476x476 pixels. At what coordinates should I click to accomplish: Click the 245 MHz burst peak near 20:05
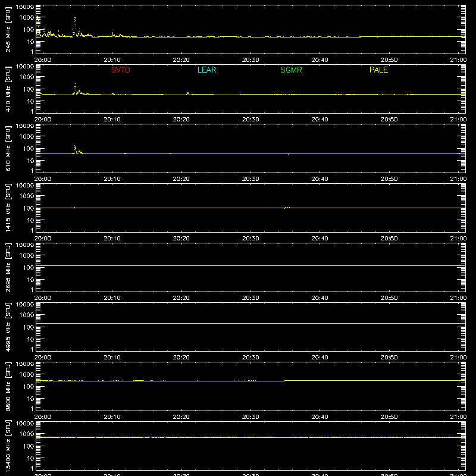tap(75, 18)
